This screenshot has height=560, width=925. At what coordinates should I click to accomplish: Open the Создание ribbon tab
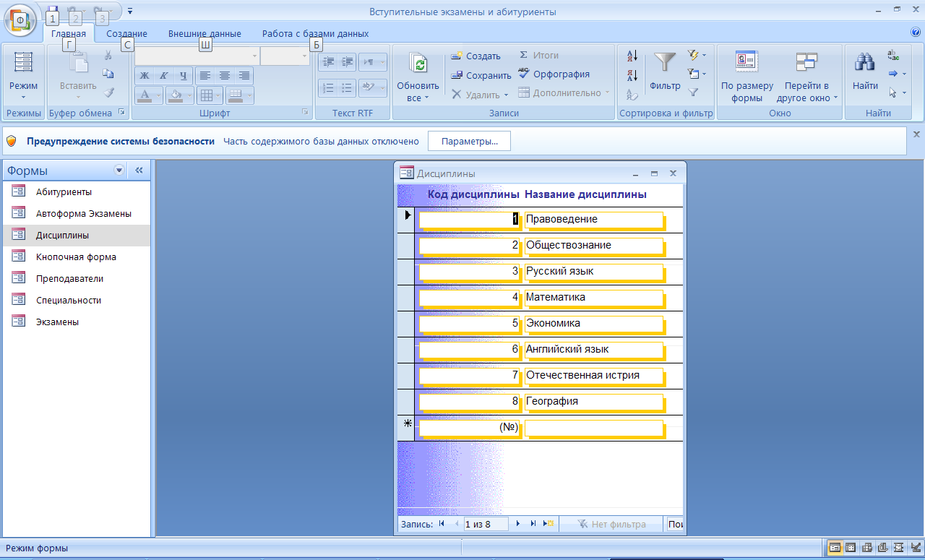click(126, 33)
